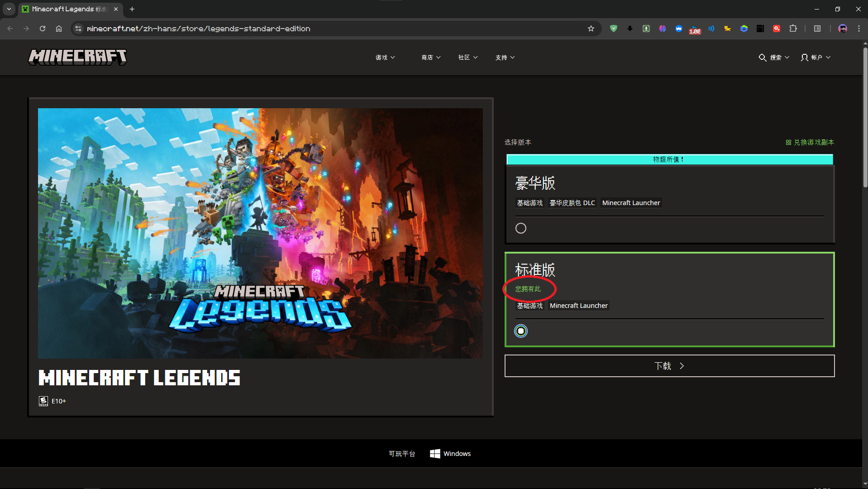
Task: Click the 物超所值 banner strip
Action: coord(669,159)
